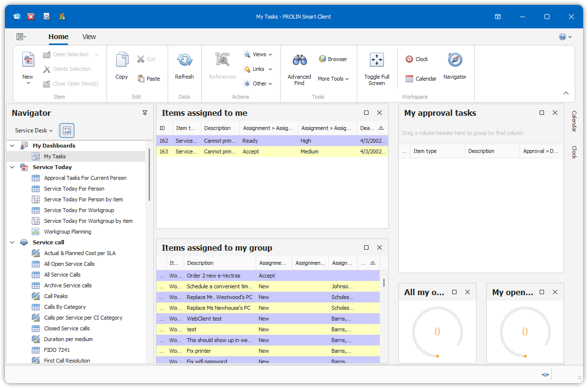Toggle the tree view button beside Service Desk

coord(67,130)
